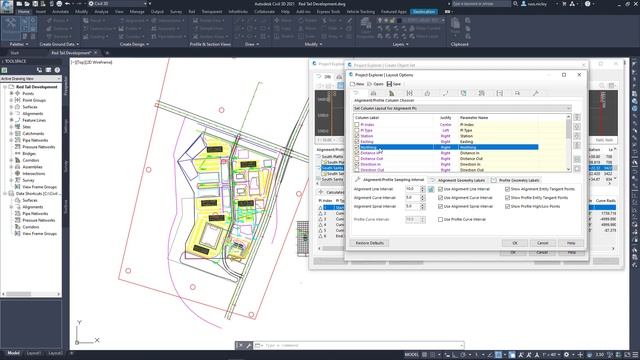This screenshot has height=360, width=640.
Task: Enable Use Profile Curve Interval checkbox
Action: click(440, 220)
